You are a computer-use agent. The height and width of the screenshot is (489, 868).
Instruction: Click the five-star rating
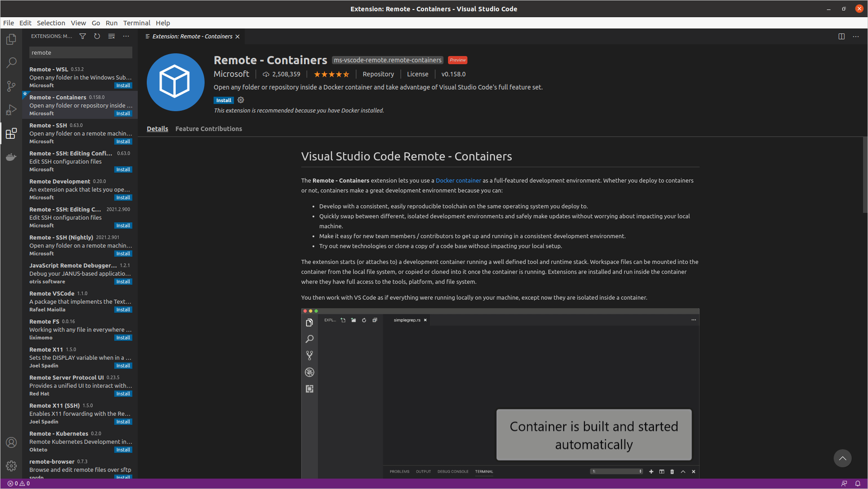click(331, 74)
